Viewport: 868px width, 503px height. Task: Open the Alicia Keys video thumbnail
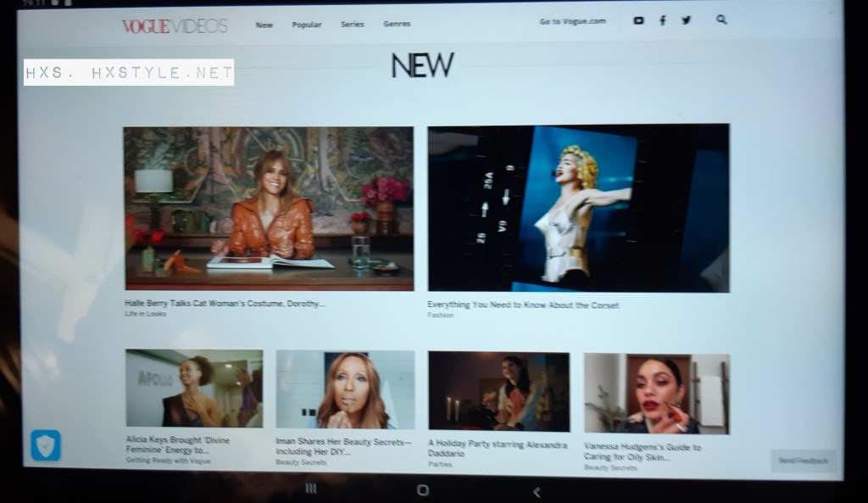coord(194,388)
